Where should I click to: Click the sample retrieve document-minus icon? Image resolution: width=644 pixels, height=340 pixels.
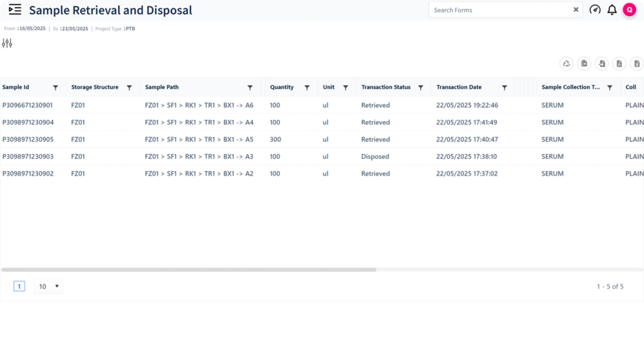pos(584,64)
